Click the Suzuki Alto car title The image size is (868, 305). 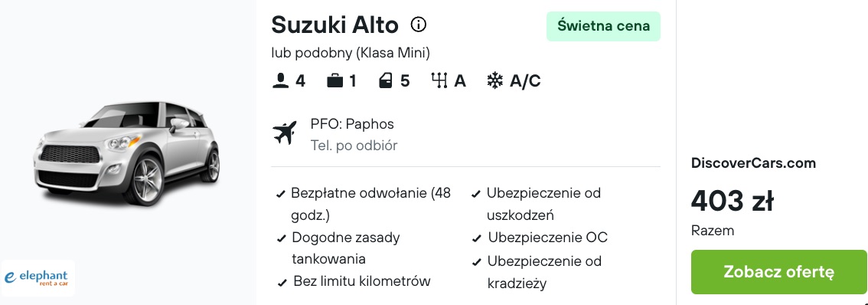[x=335, y=25]
